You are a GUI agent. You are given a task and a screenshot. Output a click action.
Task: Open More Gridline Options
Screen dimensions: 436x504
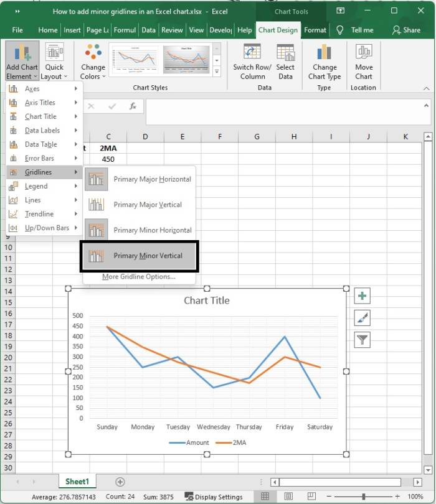tap(139, 277)
